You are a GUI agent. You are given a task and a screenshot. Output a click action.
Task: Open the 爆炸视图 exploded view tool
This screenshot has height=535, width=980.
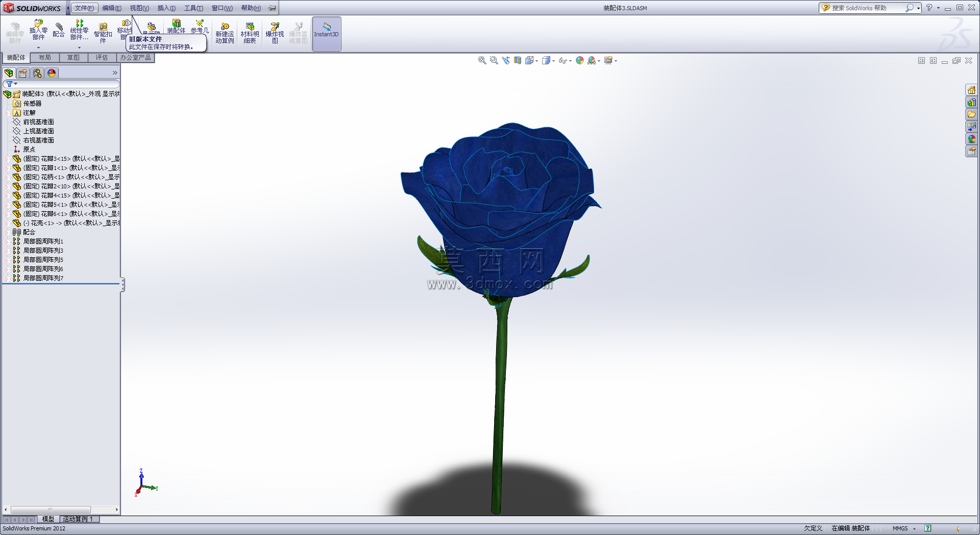pyautogui.click(x=275, y=33)
